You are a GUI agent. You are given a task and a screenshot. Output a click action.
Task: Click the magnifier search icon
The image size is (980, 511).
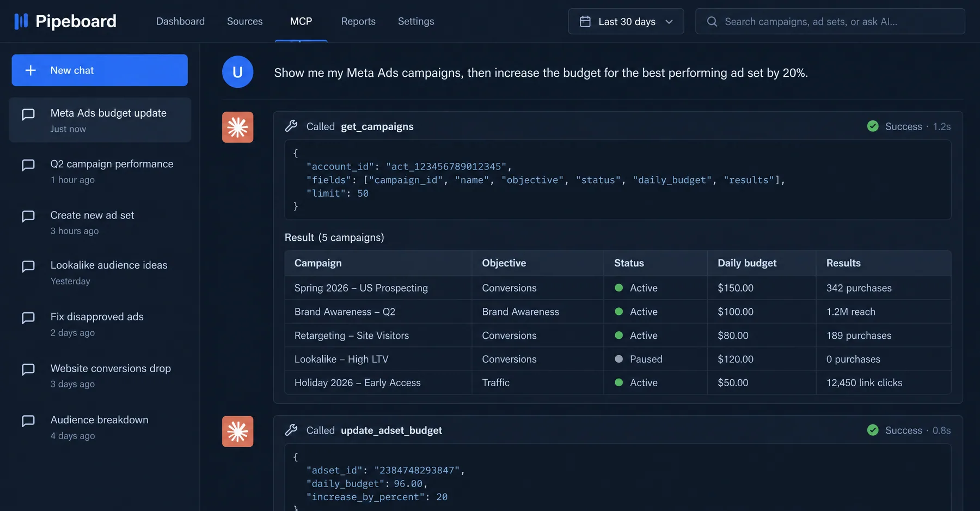point(712,21)
